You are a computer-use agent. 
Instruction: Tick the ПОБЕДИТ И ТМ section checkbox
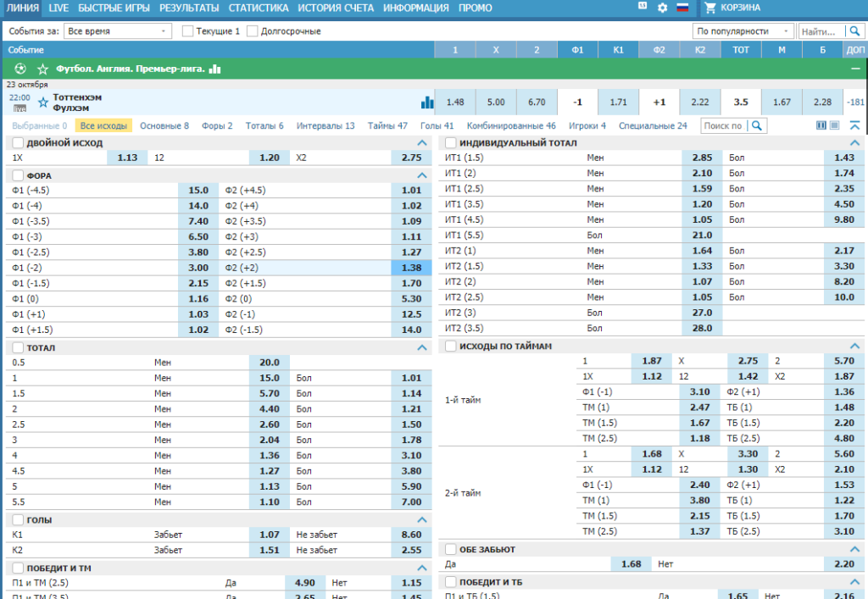[x=18, y=568]
